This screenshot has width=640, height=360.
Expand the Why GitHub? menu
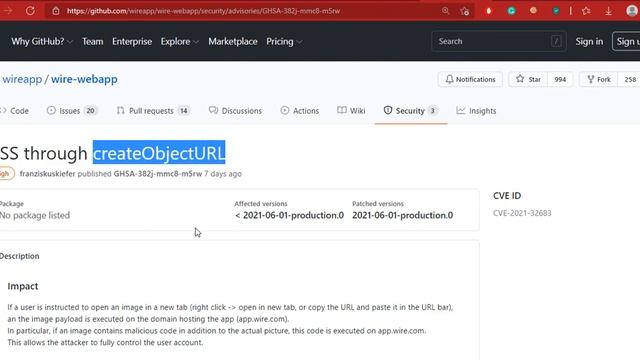pyautogui.click(x=42, y=42)
